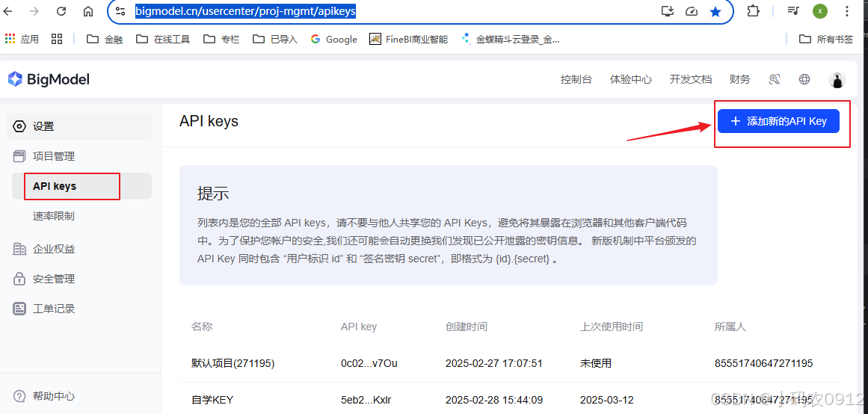
Task: Open the 所有书签 folder
Action: click(826, 40)
